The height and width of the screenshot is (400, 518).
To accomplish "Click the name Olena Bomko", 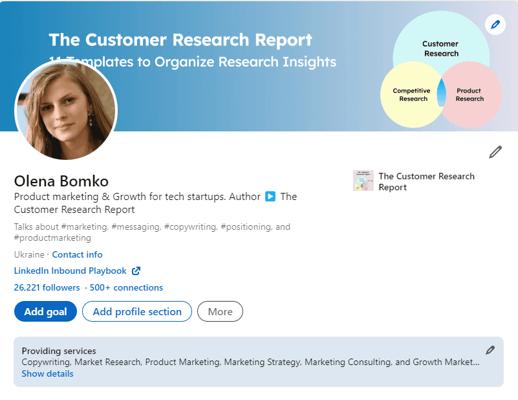I will [61, 181].
